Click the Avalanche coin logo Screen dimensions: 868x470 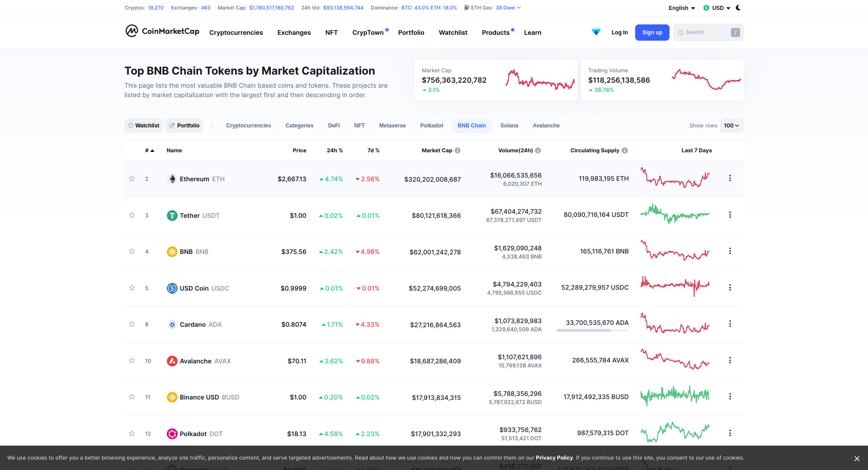coord(172,361)
